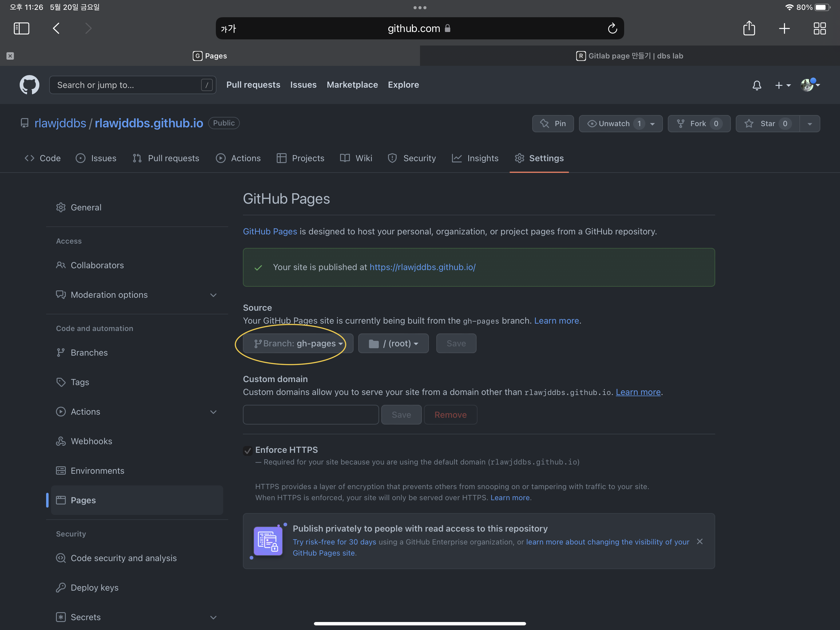Viewport: 840px width, 630px height.
Task: Add a new Safari tab
Action: point(784,29)
